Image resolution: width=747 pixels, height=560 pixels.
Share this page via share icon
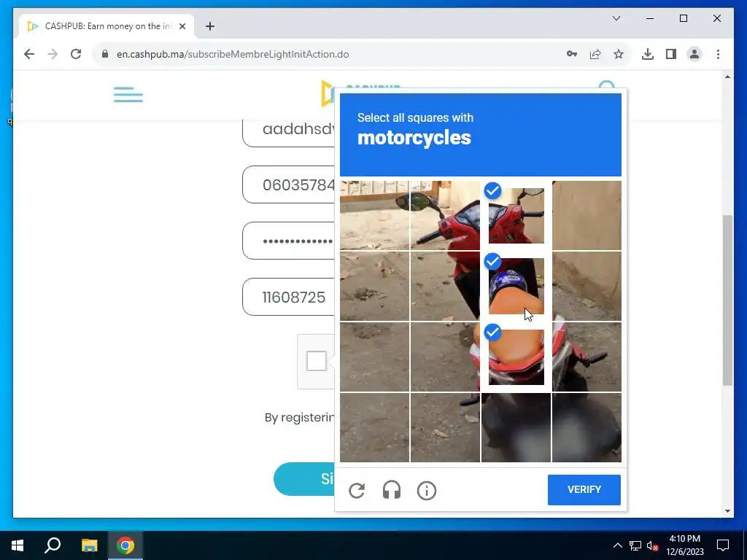[595, 54]
